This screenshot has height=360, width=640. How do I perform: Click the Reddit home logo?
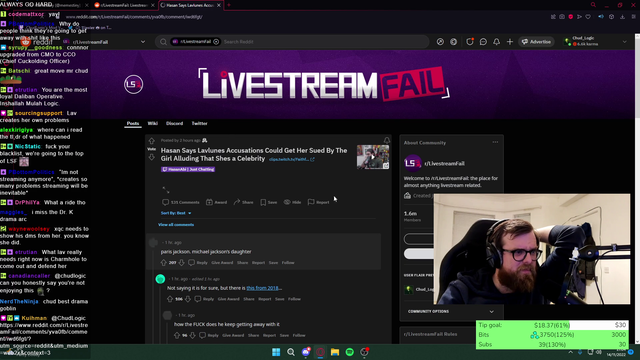37,42
